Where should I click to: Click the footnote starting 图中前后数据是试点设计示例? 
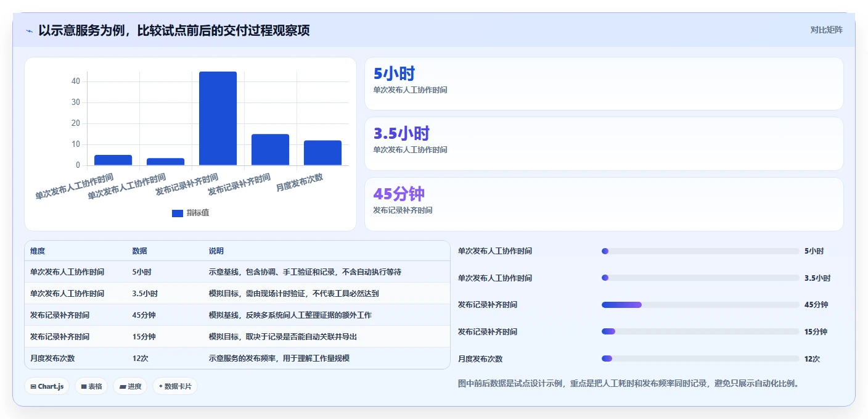[x=629, y=383]
